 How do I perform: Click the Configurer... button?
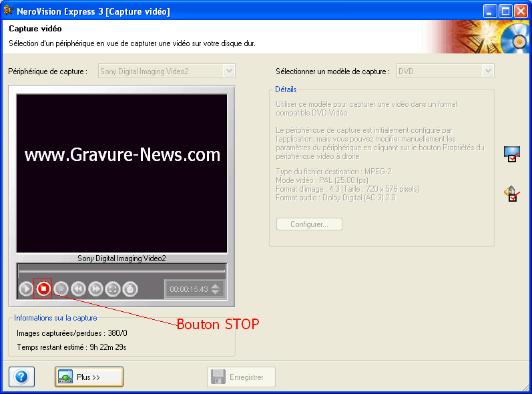309,224
